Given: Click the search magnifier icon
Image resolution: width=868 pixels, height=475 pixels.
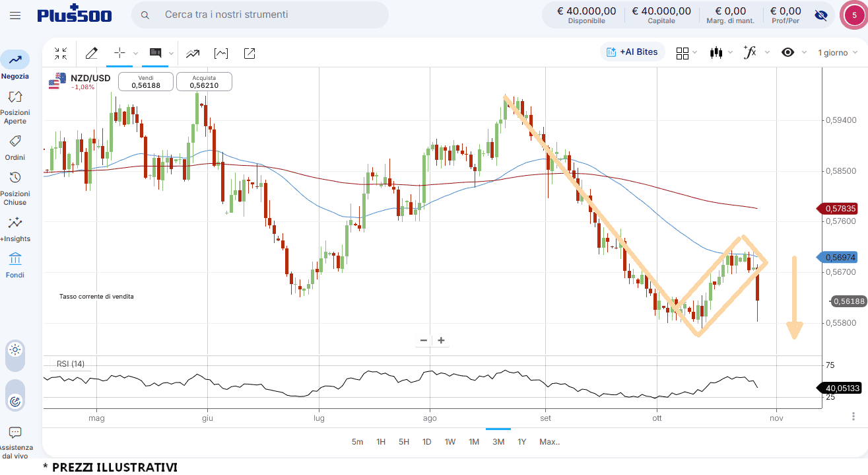Looking at the screenshot, I should [x=146, y=15].
